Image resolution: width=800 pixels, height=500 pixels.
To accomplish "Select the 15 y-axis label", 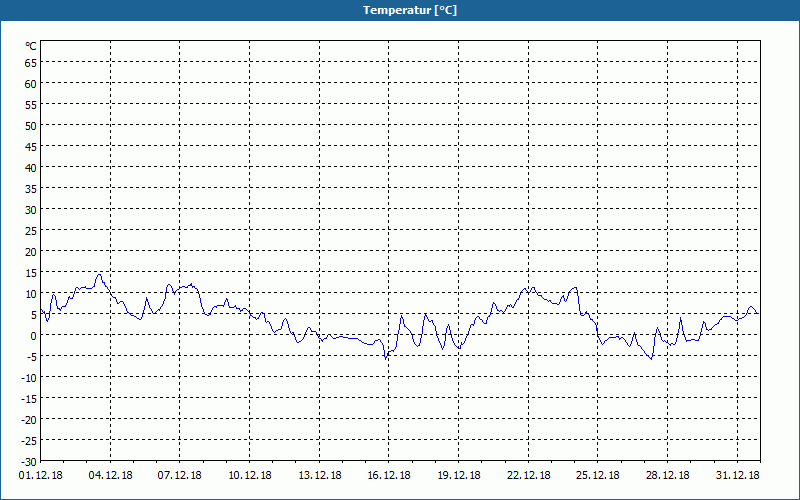I will tap(31, 273).
